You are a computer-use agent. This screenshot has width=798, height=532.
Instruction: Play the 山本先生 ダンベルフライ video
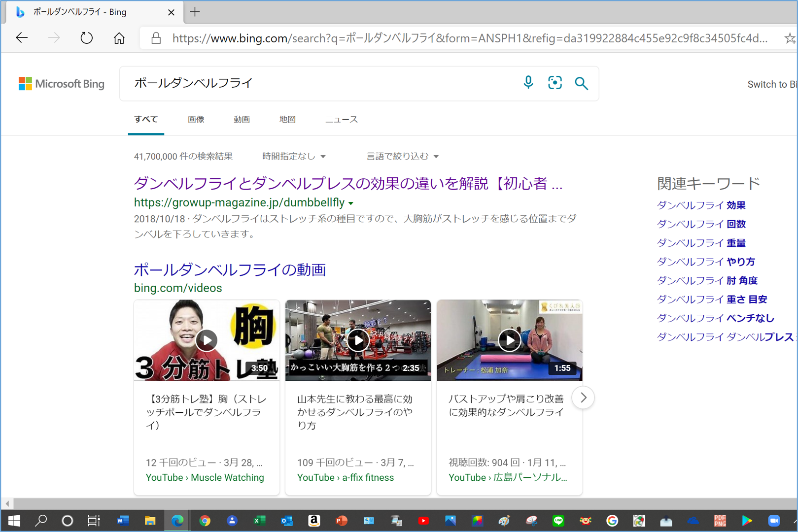[358, 340]
